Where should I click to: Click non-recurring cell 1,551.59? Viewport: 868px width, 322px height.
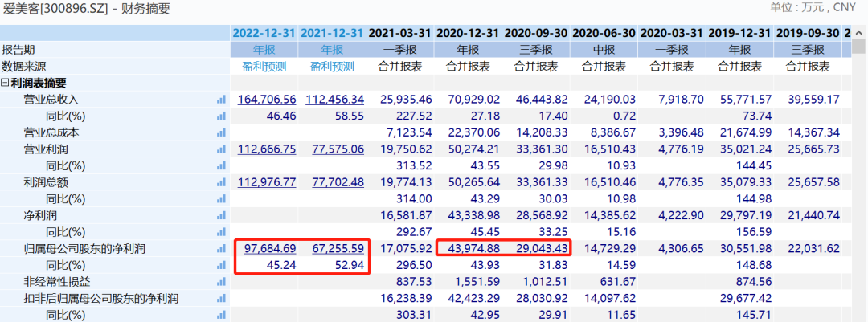(477, 282)
